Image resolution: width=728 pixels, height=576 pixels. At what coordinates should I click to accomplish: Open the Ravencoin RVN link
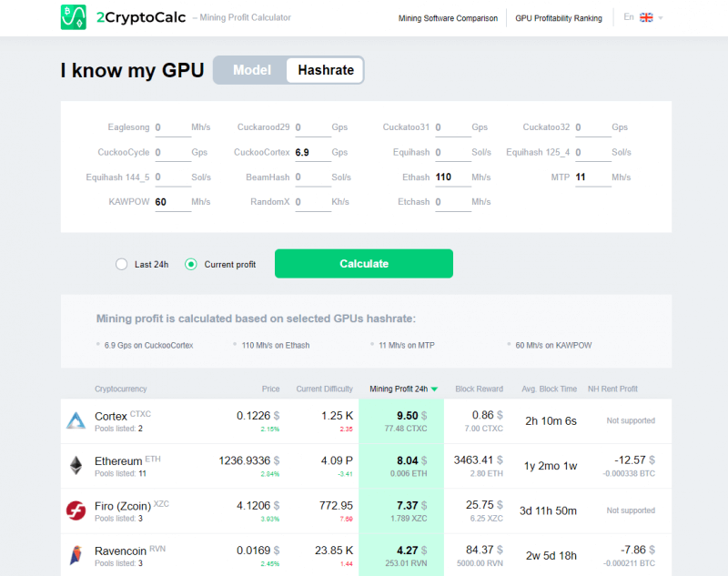pyautogui.click(x=121, y=551)
